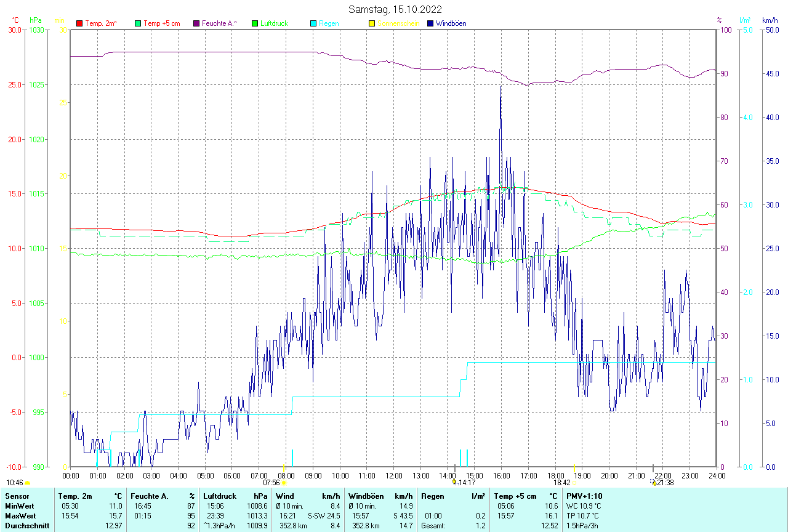Viewport: 788px width, 532px height.
Task: Click the 'MaxWert' row label
Action: pos(20,516)
